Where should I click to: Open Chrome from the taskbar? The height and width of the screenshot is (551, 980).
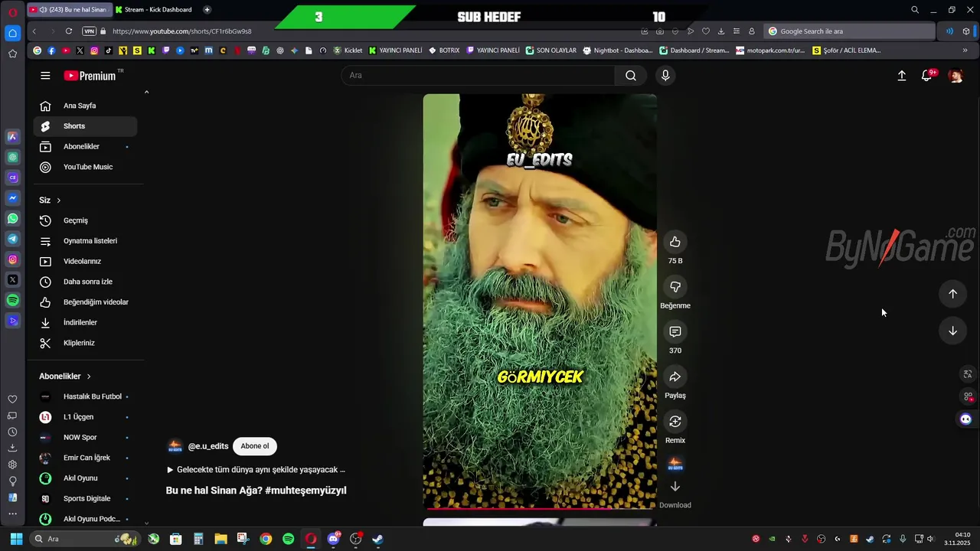[x=266, y=539]
